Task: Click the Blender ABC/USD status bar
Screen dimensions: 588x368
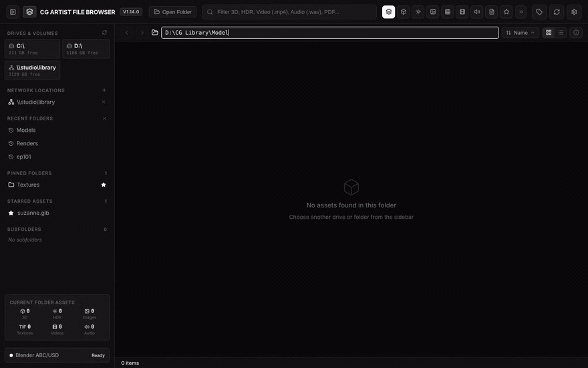Action: 57,355
